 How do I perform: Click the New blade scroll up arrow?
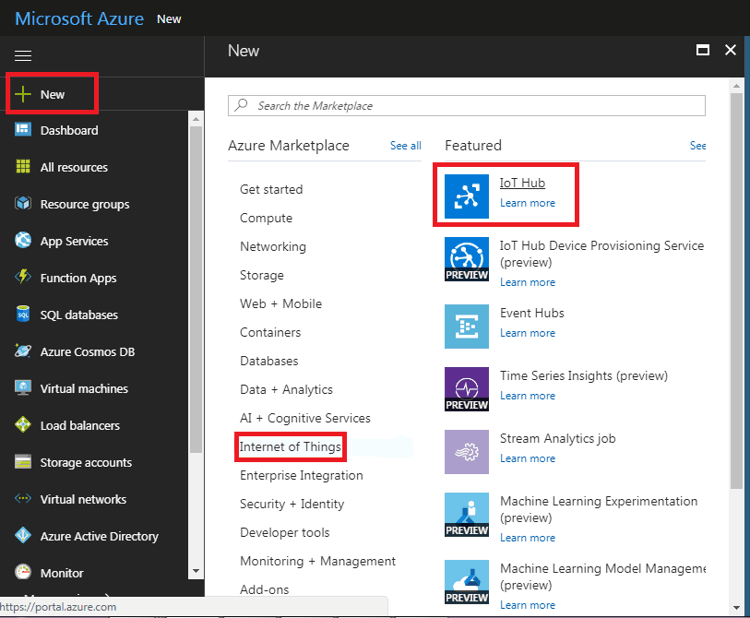pos(737,86)
